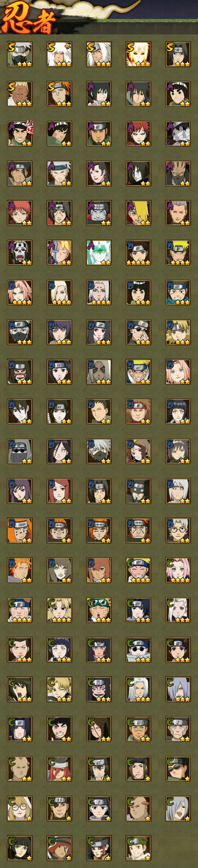
Task: Select the A-rank green glowing spirit ninja
Action: pyautogui.click(x=99, y=253)
